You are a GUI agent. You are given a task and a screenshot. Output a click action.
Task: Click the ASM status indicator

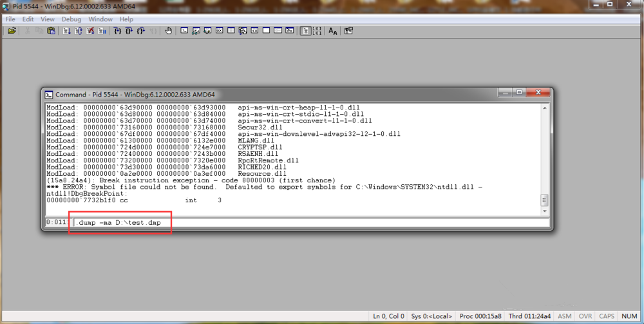(565, 316)
